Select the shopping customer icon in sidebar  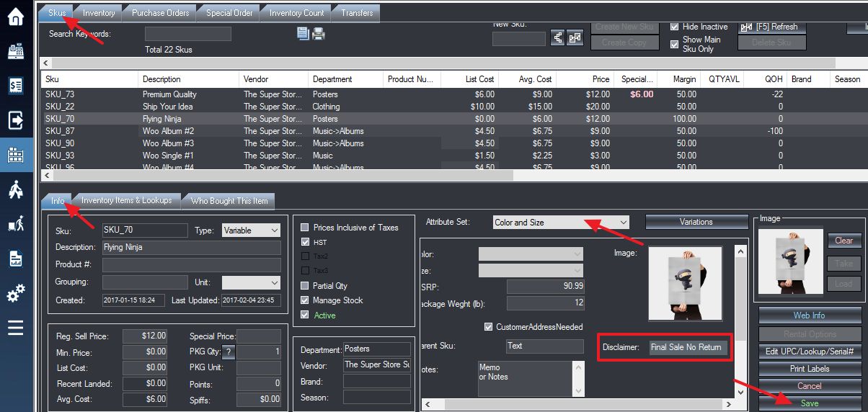click(x=16, y=189)
